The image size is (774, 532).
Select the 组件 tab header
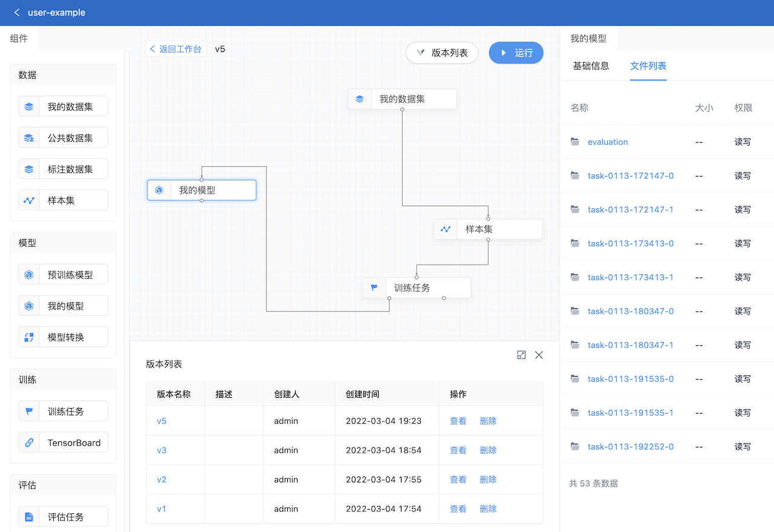point(19,38)
